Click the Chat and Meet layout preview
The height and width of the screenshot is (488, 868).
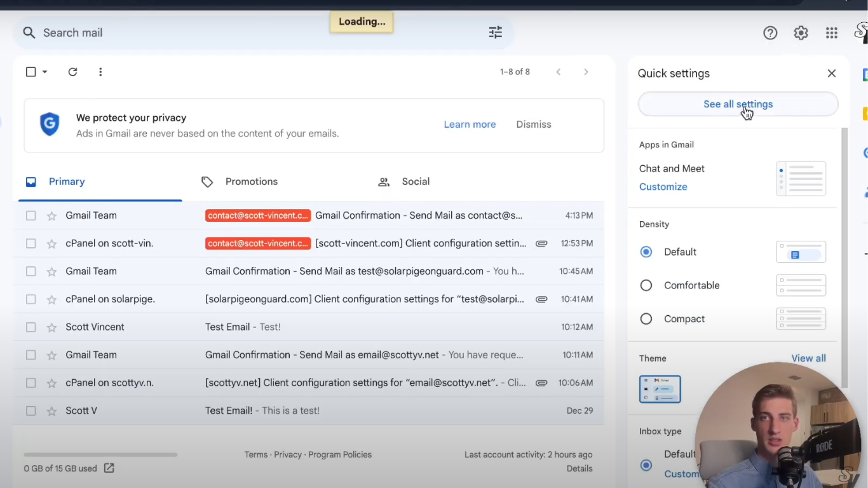click(801, 179)
